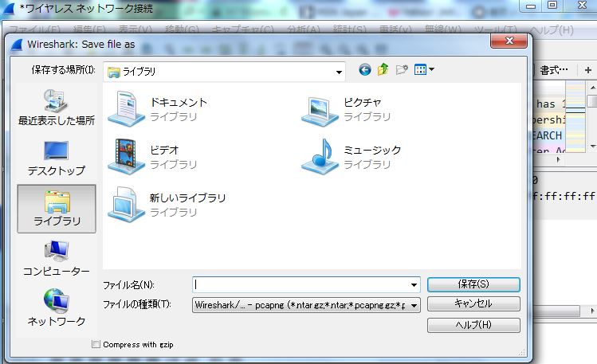Select ライブラリ in the places sidebar
Screen dimensions: 597x364
(x=57, y=209)
